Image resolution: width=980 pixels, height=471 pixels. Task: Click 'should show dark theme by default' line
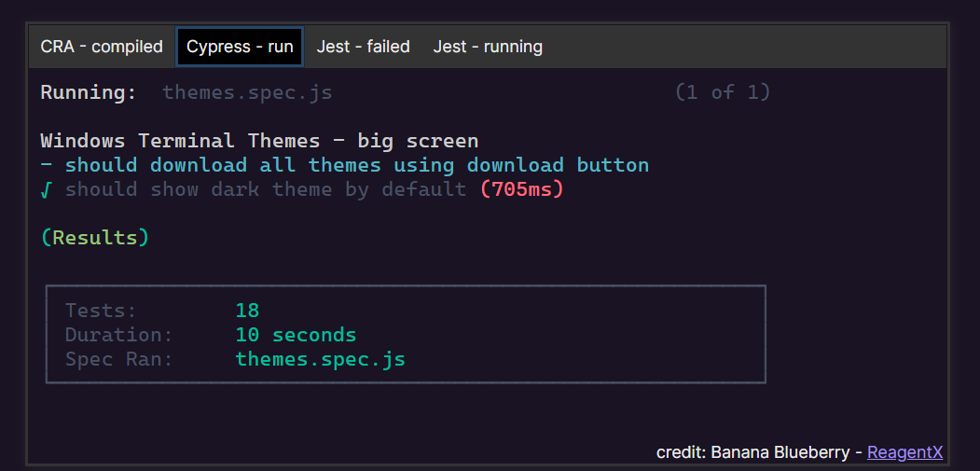(266, 189)
